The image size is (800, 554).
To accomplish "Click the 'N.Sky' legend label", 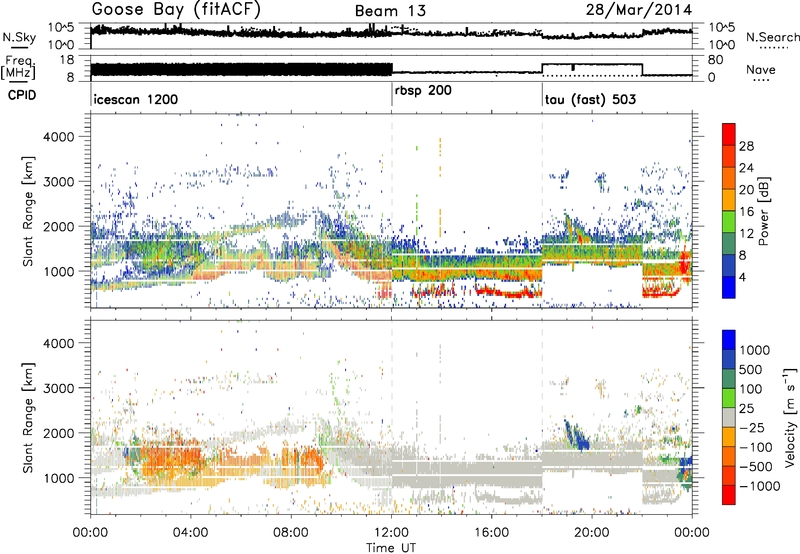I will coord(19,37).
